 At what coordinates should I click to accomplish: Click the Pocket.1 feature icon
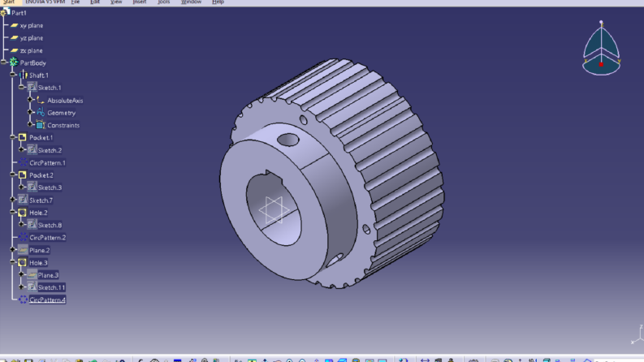click(23, 137)
